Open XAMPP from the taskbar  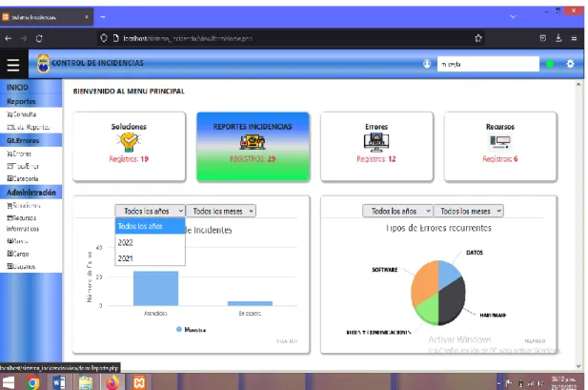click(x=139, y=382)
